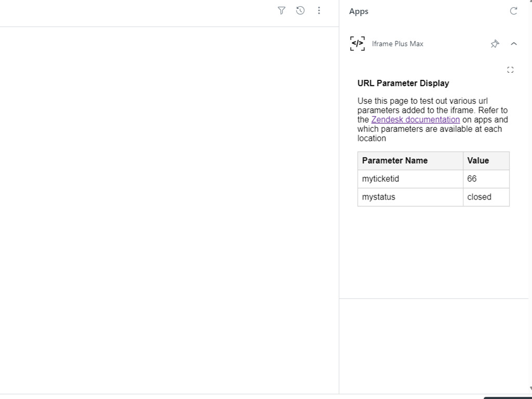Click the scrollbar down arrow
The height and width of the screenshot is (399, 532).
(529, 388)
